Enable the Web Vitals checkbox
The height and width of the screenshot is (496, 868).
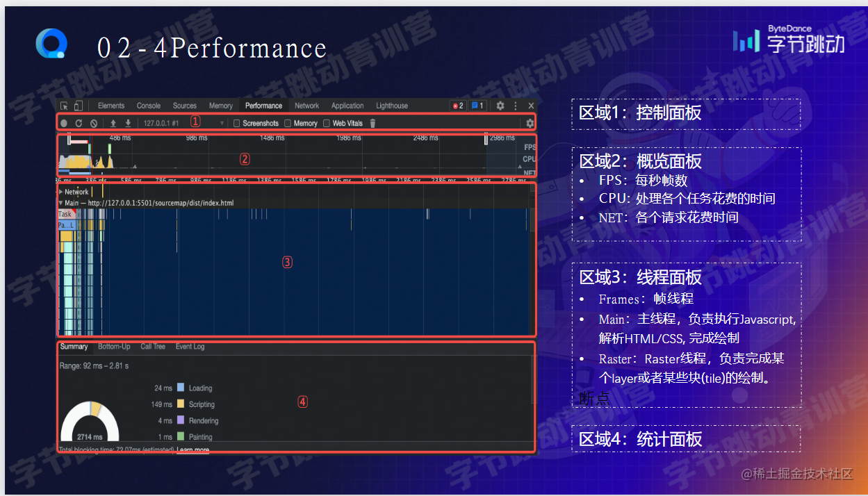(x=327, y=124)
